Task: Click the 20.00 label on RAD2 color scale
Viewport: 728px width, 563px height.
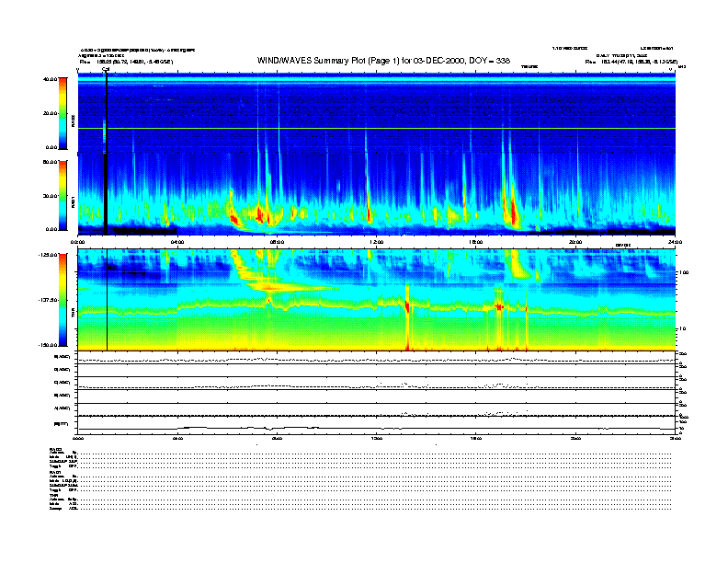Action: (x=50, y=113)
